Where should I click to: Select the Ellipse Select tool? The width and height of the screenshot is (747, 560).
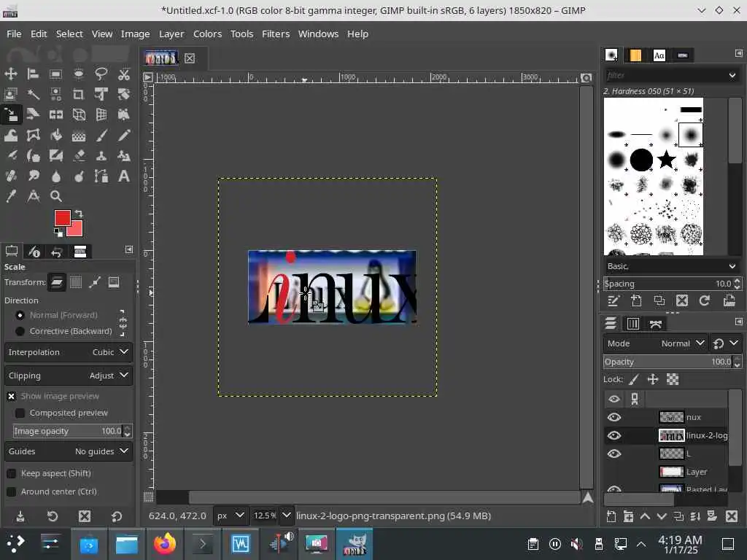point(79,74)
